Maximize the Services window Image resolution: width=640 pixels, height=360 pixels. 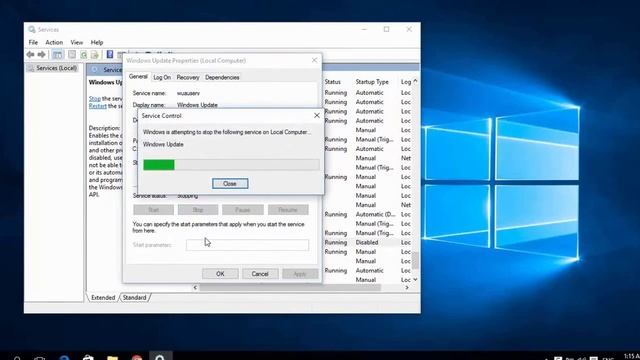tap(387, 29)
